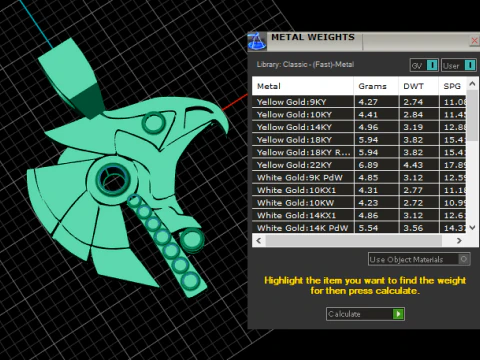Click the large center bezel setting
Viewport: 480px width, 360px height.
[112, 179]
